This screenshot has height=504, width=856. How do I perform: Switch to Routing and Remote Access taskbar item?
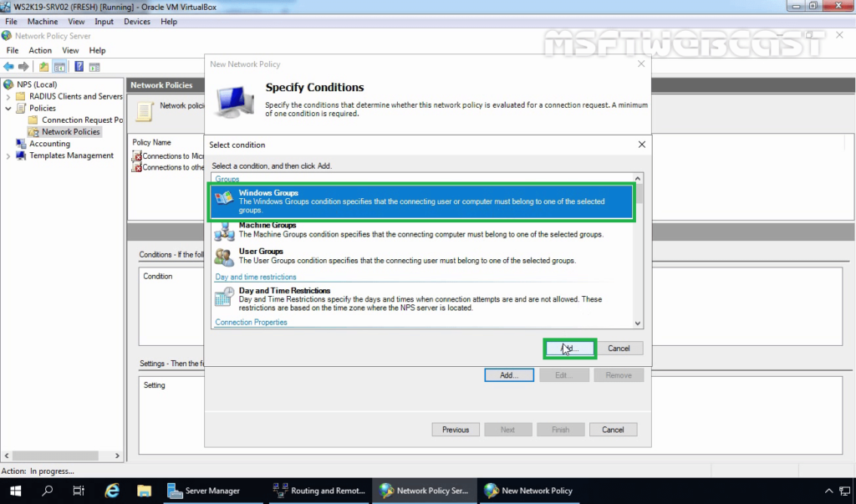tap(319, 491)
